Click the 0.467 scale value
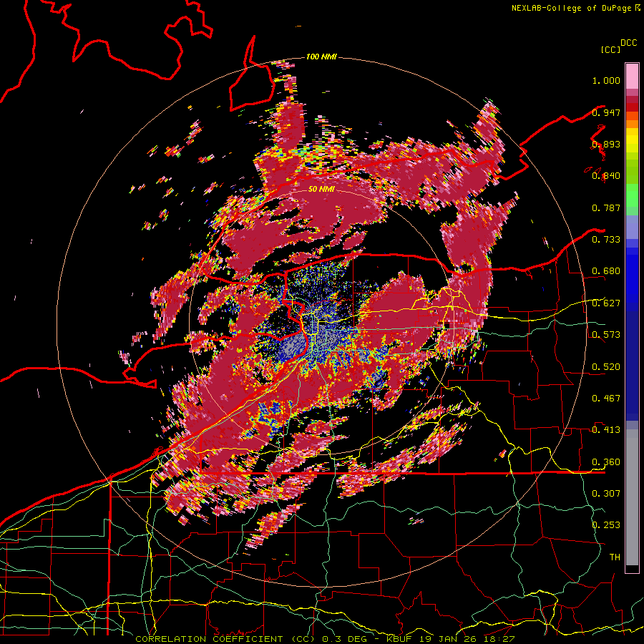The width and height of the screenshot is (644, 644). tap(606, 399)
